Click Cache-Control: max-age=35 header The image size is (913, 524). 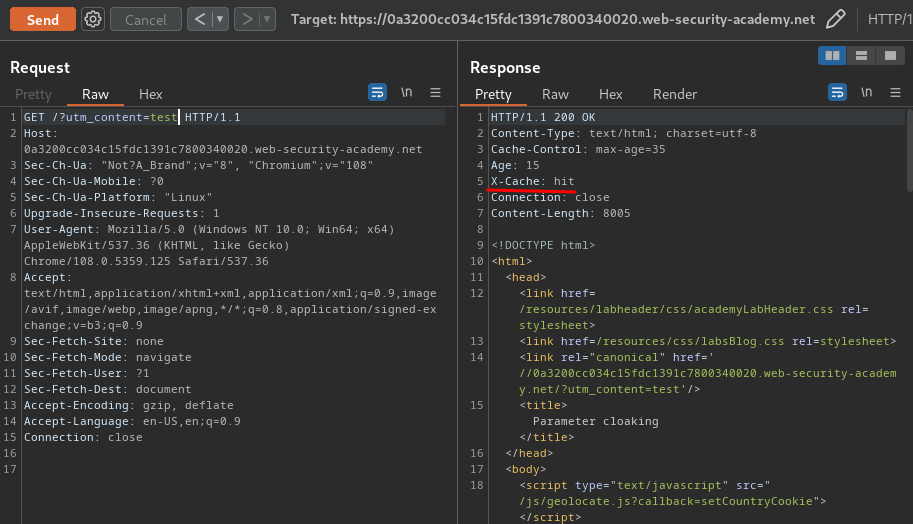click(578, 149)
